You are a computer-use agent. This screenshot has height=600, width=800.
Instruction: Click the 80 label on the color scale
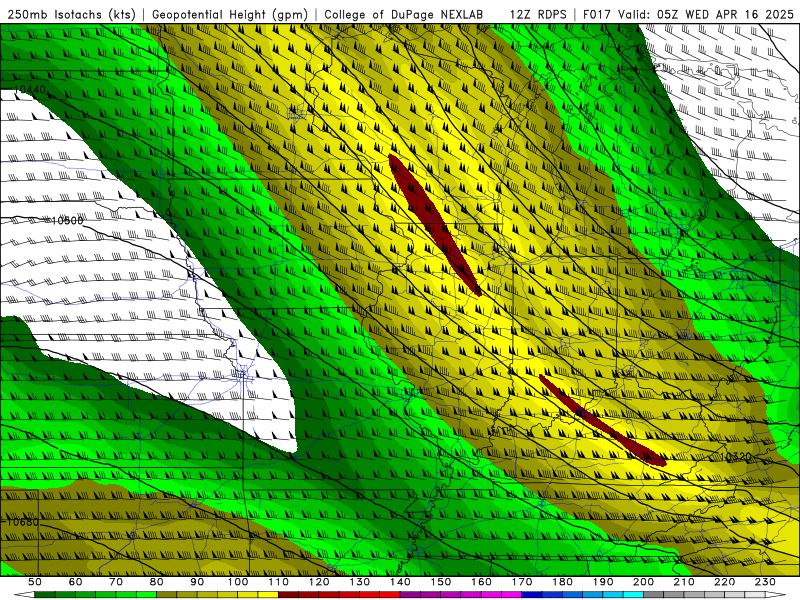156,582
